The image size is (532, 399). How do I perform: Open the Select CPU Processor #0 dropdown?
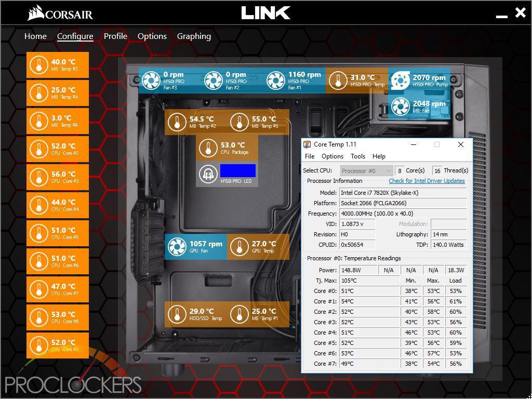coord(366,170)
